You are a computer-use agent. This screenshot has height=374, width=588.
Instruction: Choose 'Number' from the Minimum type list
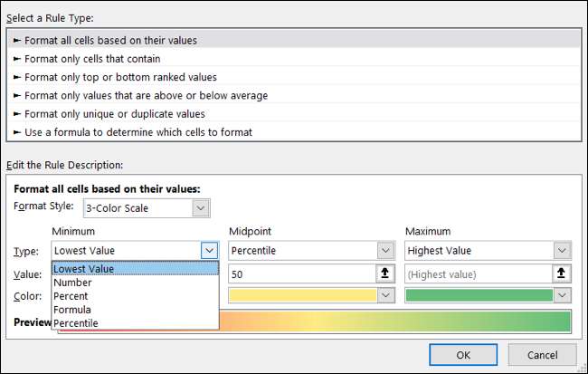(x=73, y=283)
